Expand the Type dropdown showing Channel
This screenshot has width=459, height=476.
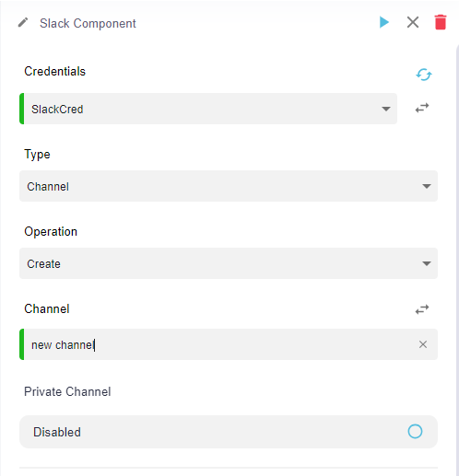pos(229,186)
